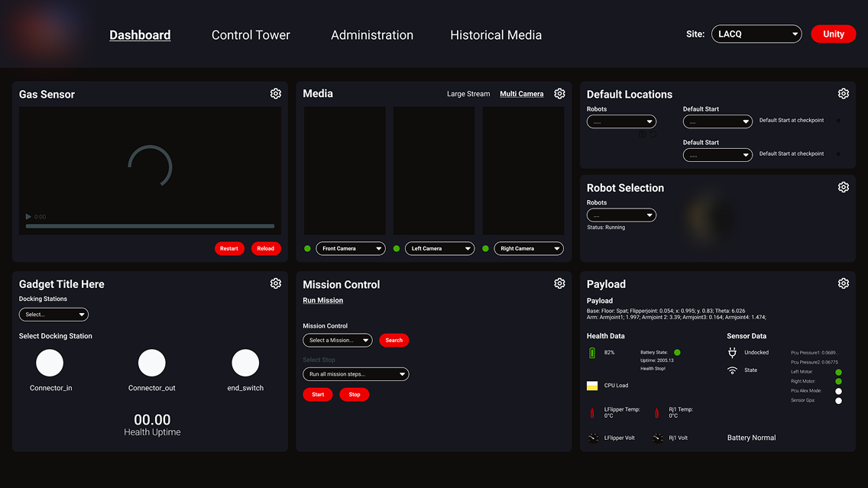Toggle the Pcu Alex Mode indicator

click(839, 391)
